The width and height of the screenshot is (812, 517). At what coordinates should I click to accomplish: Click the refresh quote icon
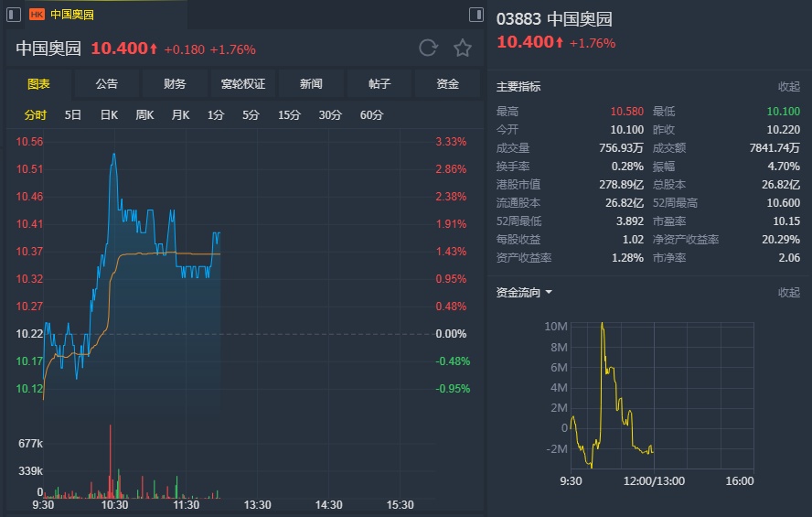pos(428,48)
